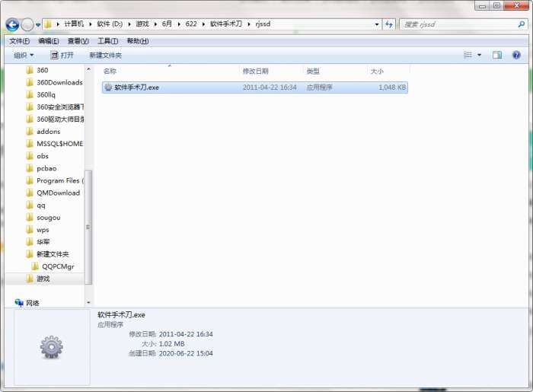533x392 pixels.
Task: Click 修改日期 value 2011-04-22 16:34 in details pane
Action: pos(186,334)
